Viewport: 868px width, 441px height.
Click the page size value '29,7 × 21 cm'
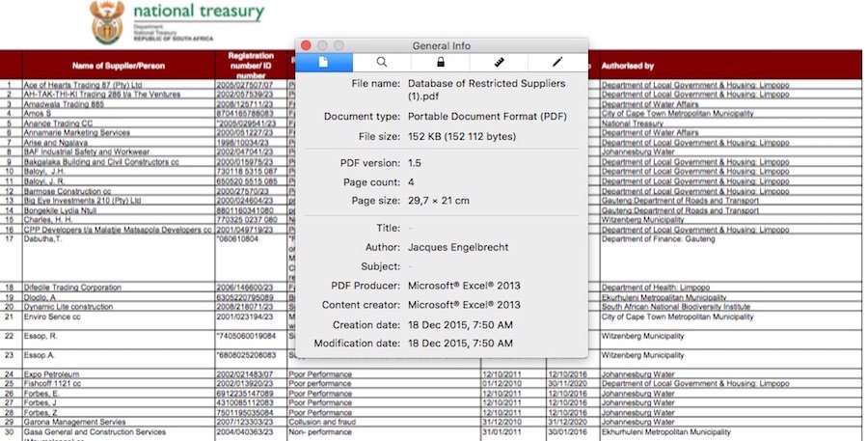[x=439, y=201]
